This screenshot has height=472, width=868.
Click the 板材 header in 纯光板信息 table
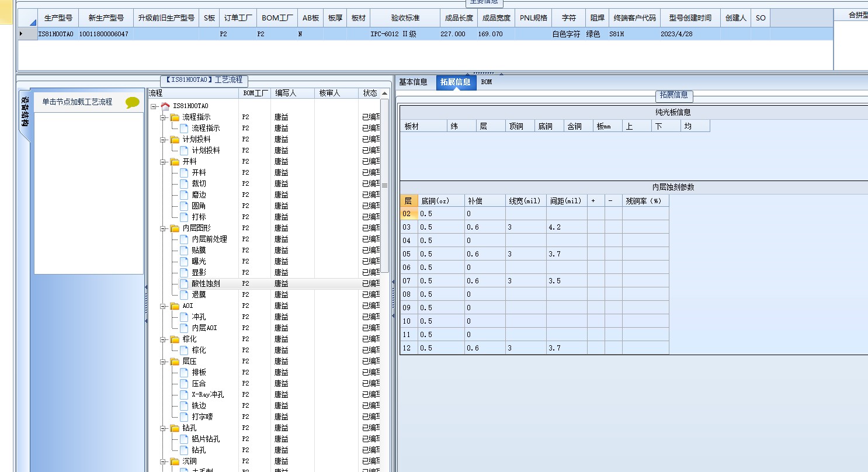coord(424,126)
